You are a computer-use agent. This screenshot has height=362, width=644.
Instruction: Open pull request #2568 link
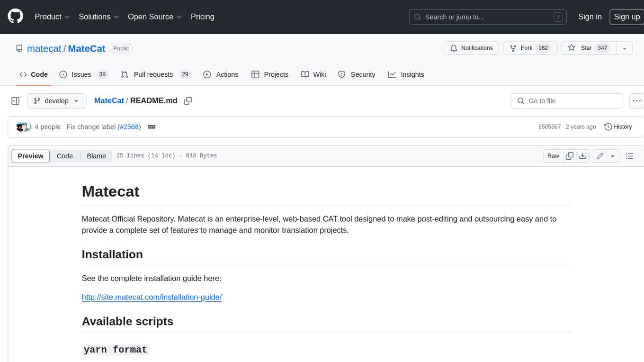point(129,127)
